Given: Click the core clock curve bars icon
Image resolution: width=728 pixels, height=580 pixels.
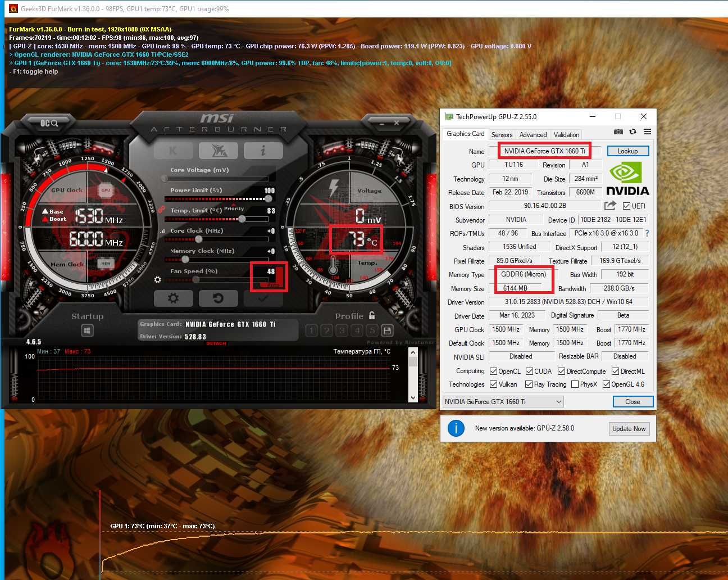Looking at the screenshot, I should [163, 231].
